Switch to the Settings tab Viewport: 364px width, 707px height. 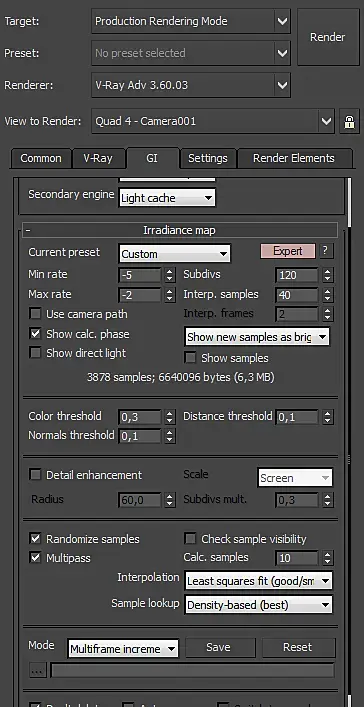point(207,158)
